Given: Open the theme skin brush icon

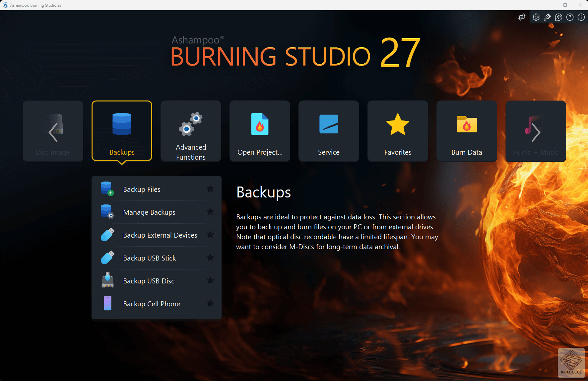Looking at the screenshot, I should [547, 17].
